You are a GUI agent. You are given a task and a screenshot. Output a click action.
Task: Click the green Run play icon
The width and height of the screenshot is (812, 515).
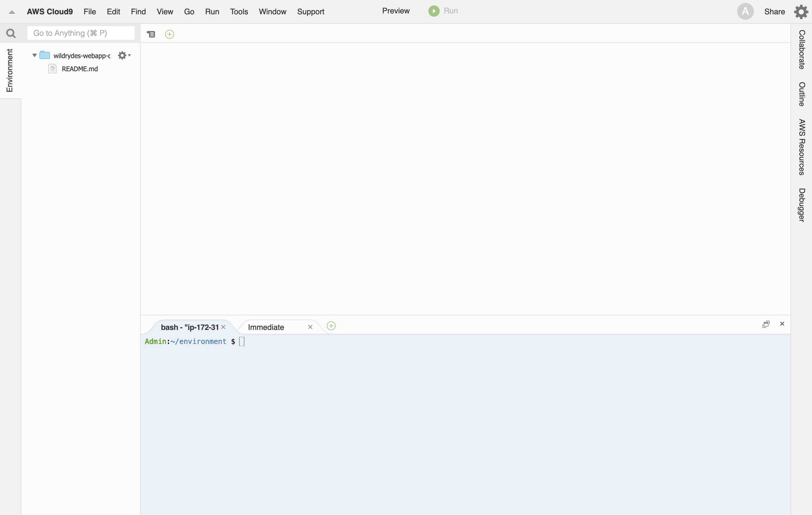pyautogui.click(x=434, y=11)
